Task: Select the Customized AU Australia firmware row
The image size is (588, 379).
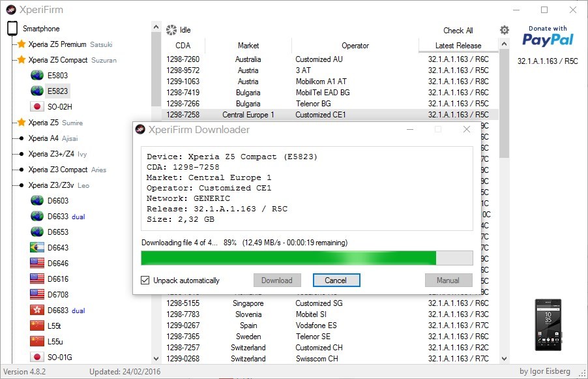Action: coord(330,59)
